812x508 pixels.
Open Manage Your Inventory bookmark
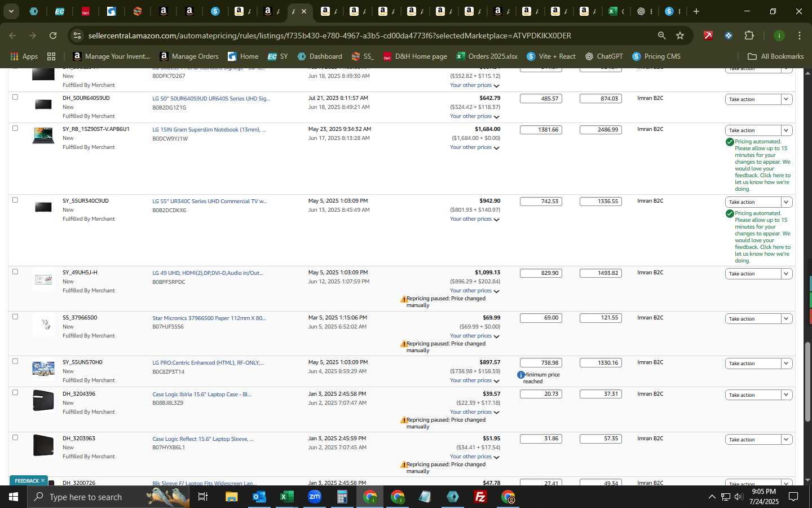click(x=112, y=56)
